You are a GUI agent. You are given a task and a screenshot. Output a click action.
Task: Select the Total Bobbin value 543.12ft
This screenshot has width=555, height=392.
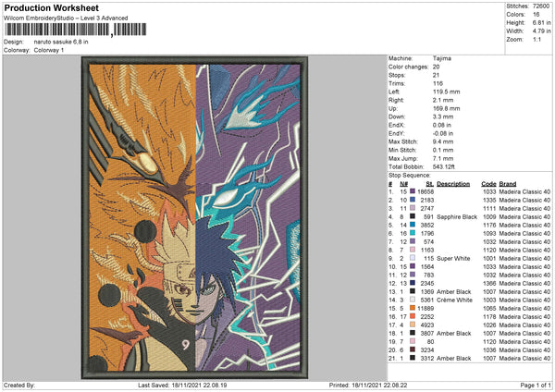coord(443,166)
